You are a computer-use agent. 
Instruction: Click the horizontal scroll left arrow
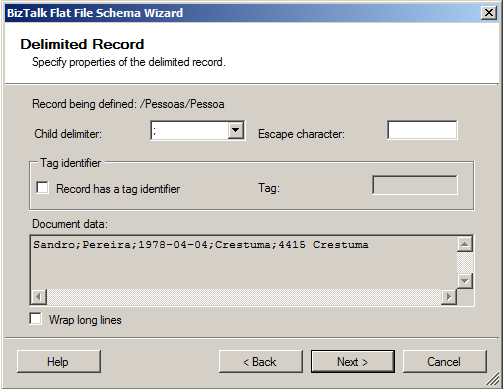pos(39,296)
